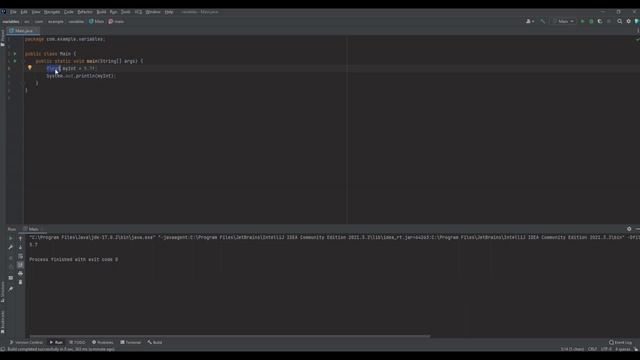Select the Main tab in Run panel
The height and width of the screenshot is (360, 640).
[x=33, y=229]
